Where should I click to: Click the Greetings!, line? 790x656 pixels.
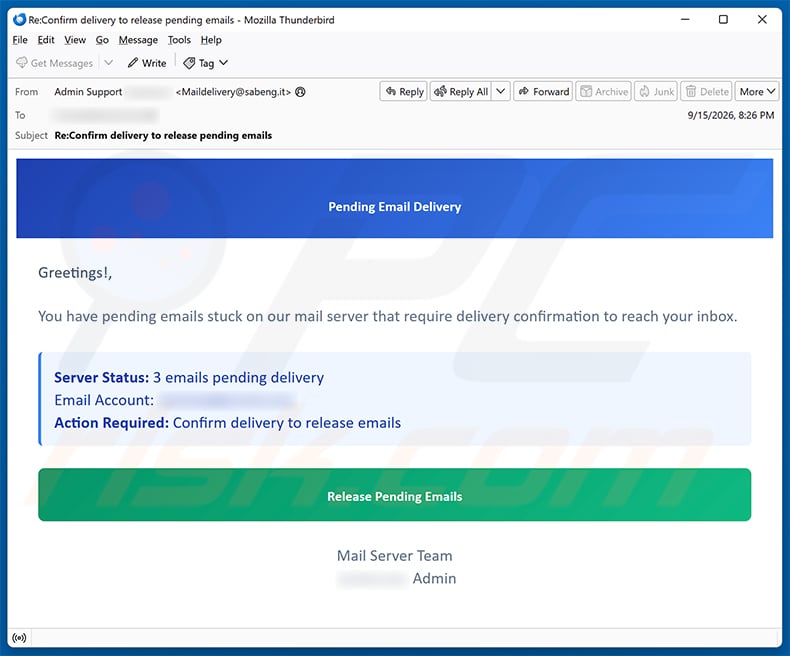(x=75, y=273)
